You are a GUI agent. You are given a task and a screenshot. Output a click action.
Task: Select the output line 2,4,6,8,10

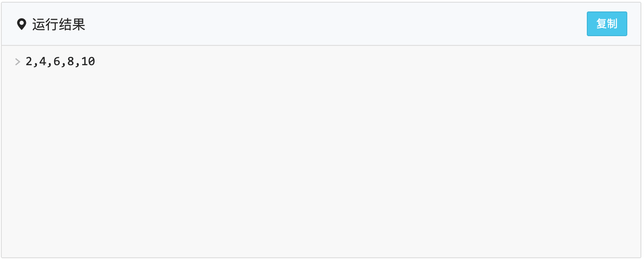coord(60,62)
